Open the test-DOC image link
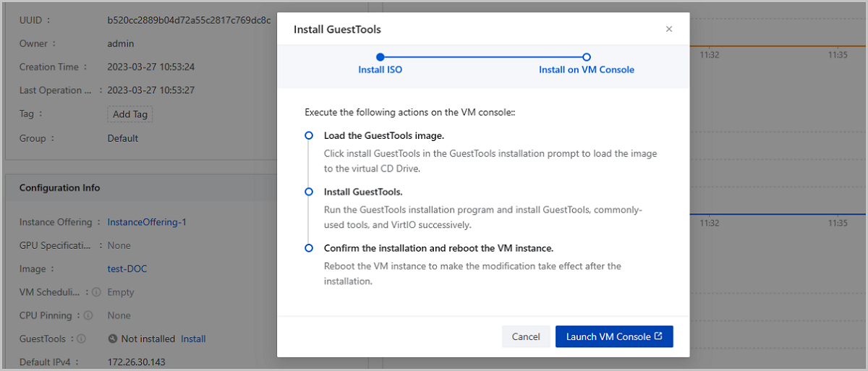 pos(127,269)
